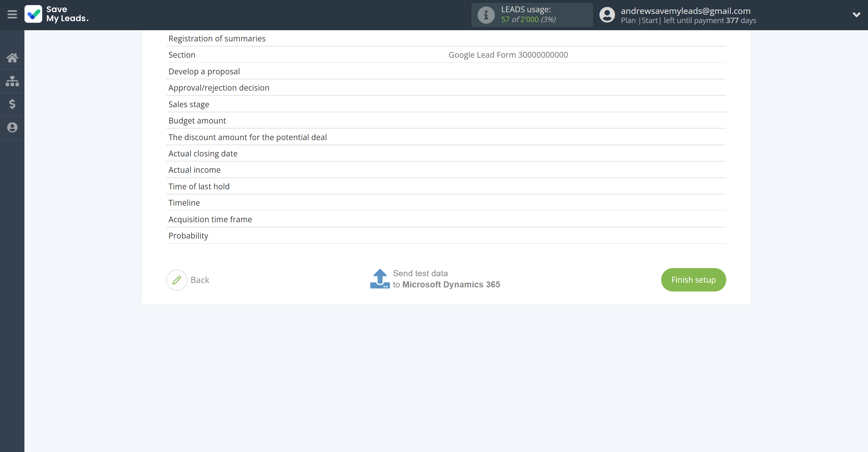Click the Google Lead Form value
The height and width of the screenshot is (452, 868).
[508, 55]
